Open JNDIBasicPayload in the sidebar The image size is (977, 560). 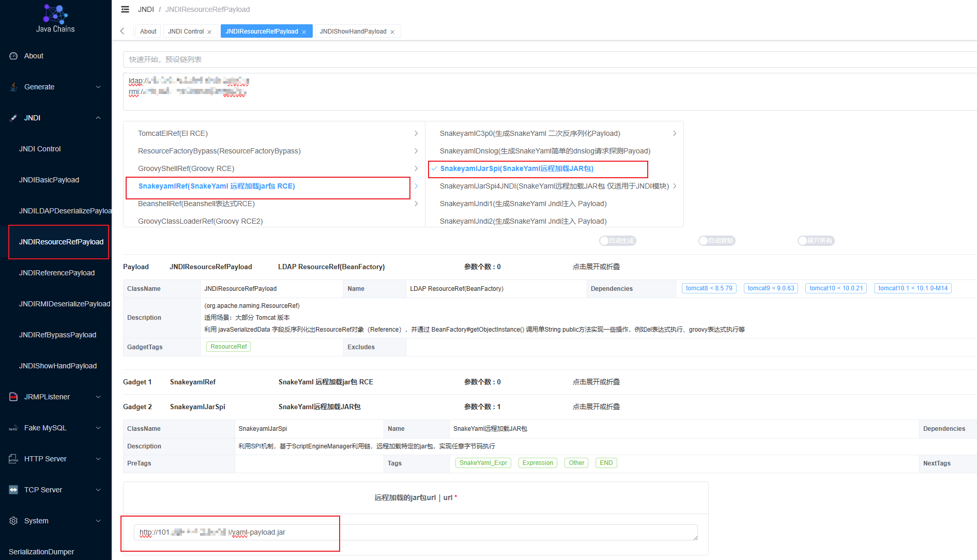click(49, 180)
